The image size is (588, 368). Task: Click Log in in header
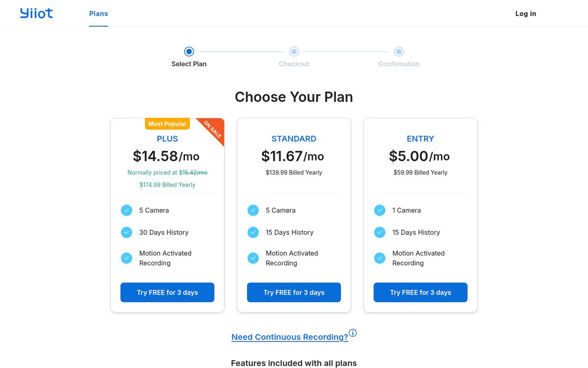[x=526, y=14]
